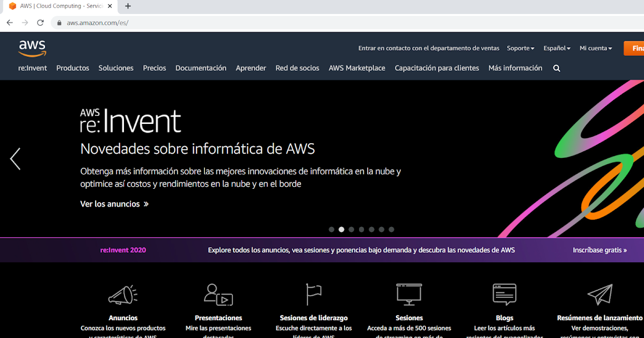This screenshot has height=338, width=644.
Task: Click the Anuncios megaphone icon
Action: point(123,294)
